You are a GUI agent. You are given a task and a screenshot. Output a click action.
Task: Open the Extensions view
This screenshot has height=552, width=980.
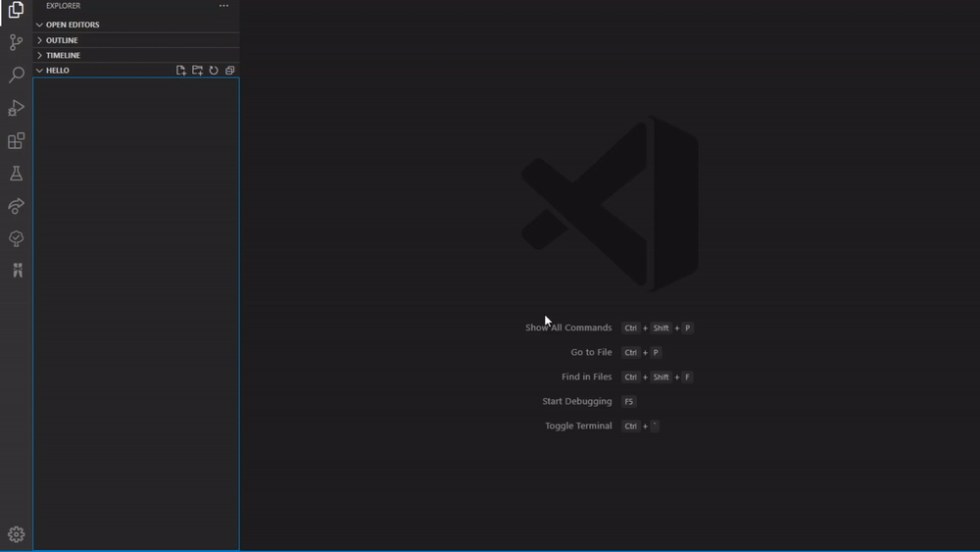tap(17, 140)
